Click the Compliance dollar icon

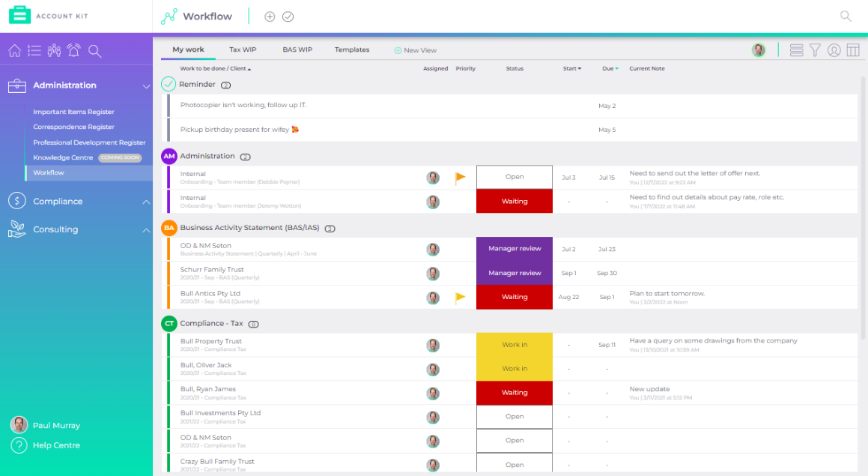pos(17,201)
